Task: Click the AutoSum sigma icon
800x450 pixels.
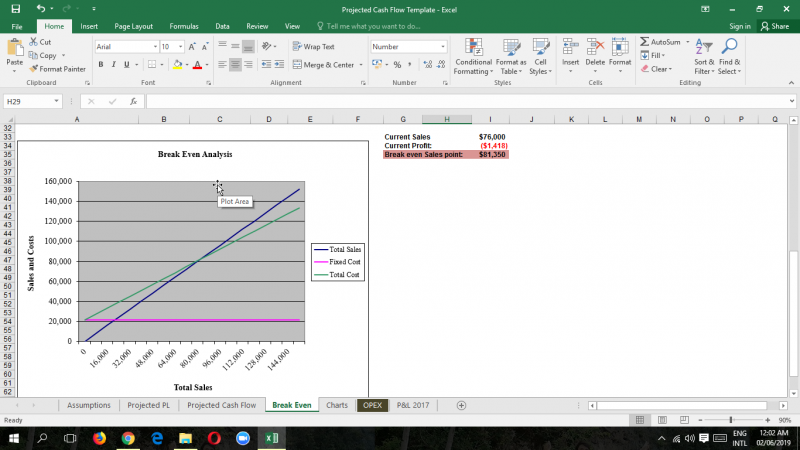Action: point(645,42)
